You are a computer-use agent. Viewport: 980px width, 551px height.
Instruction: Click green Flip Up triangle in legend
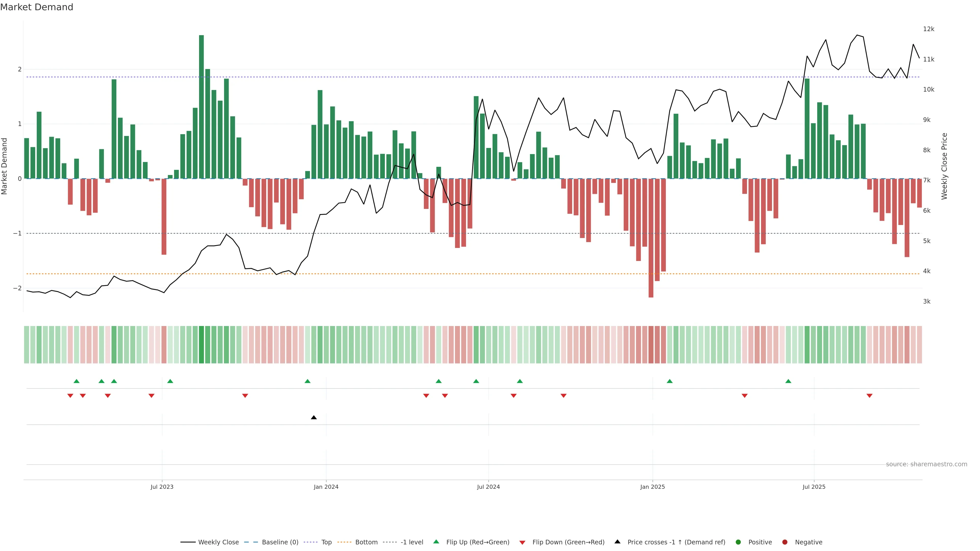click(x=436, y=542)
